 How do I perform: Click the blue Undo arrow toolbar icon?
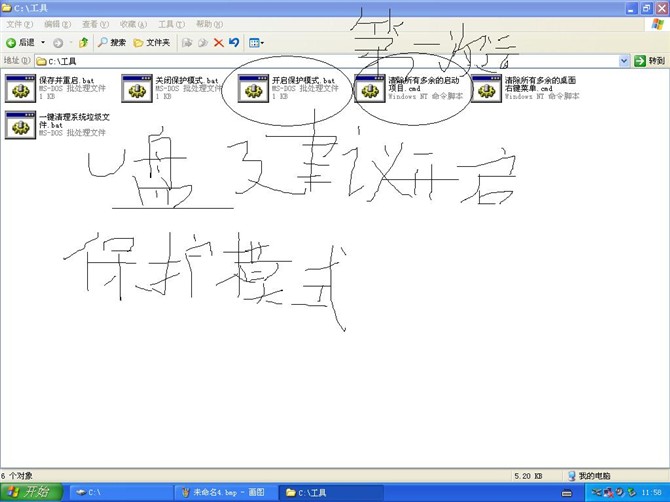pos(234,43)
